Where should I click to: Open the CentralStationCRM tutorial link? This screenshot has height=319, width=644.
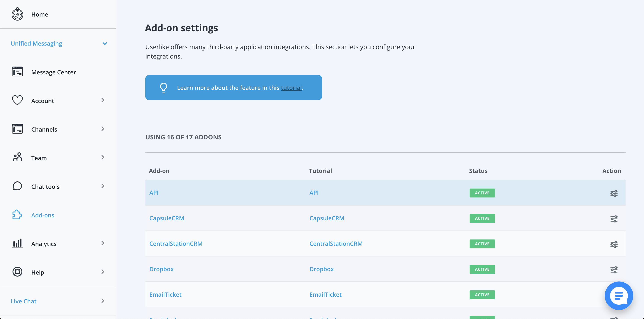click(336, 243)
